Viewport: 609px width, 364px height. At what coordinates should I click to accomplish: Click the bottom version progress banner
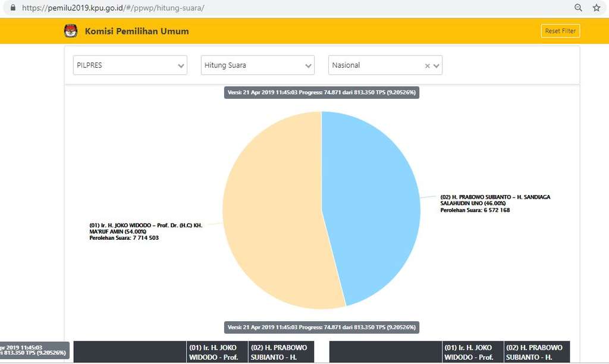coord(322,327)
